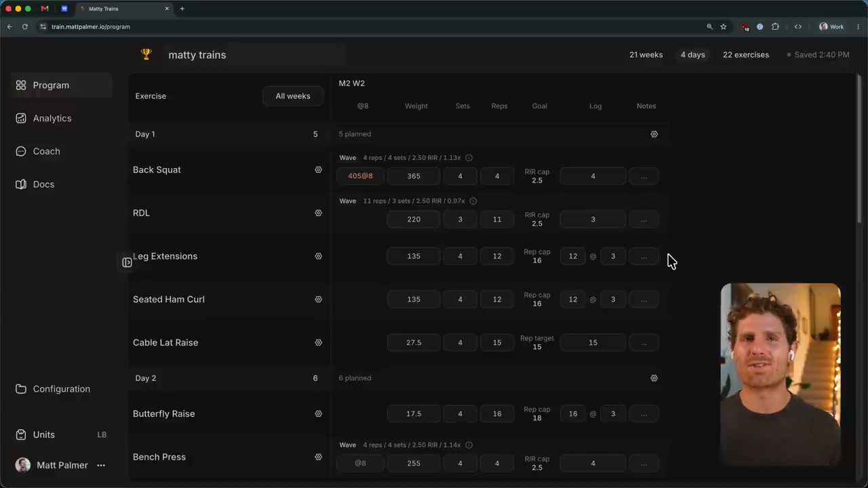
Task: Click the trophy icon beside matty trains
Action: [x=146, y=54]
